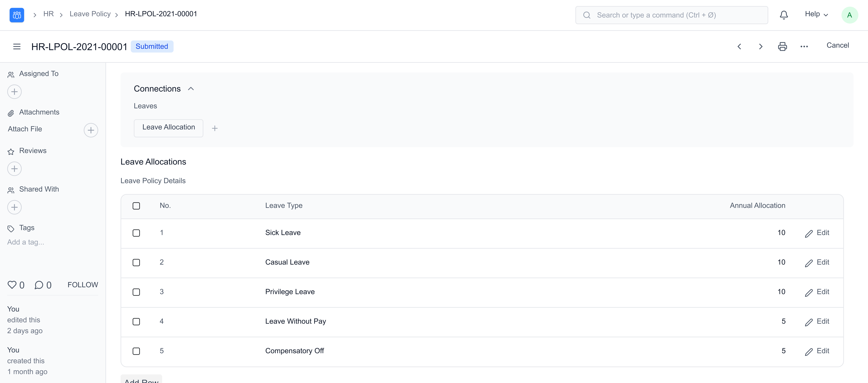Click Add Row button below table
Viewport: 868px width, 383px height.
(x=142, y=379)
